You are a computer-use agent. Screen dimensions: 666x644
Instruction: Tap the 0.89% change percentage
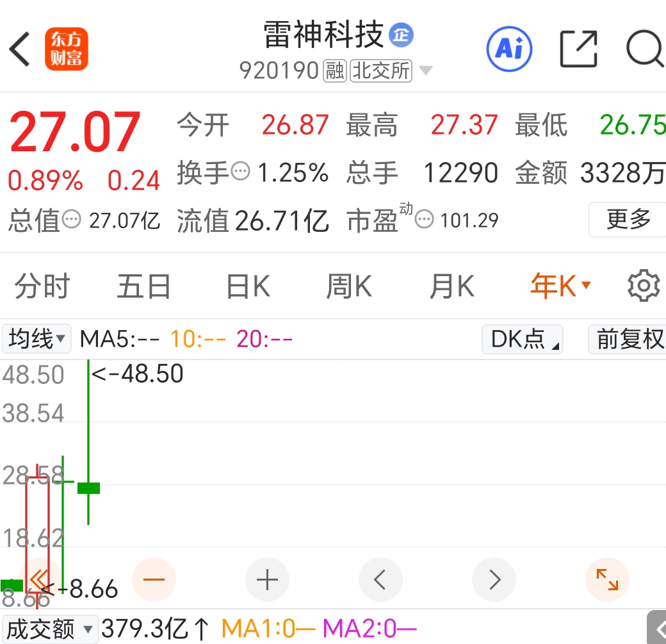coord(45,180)
